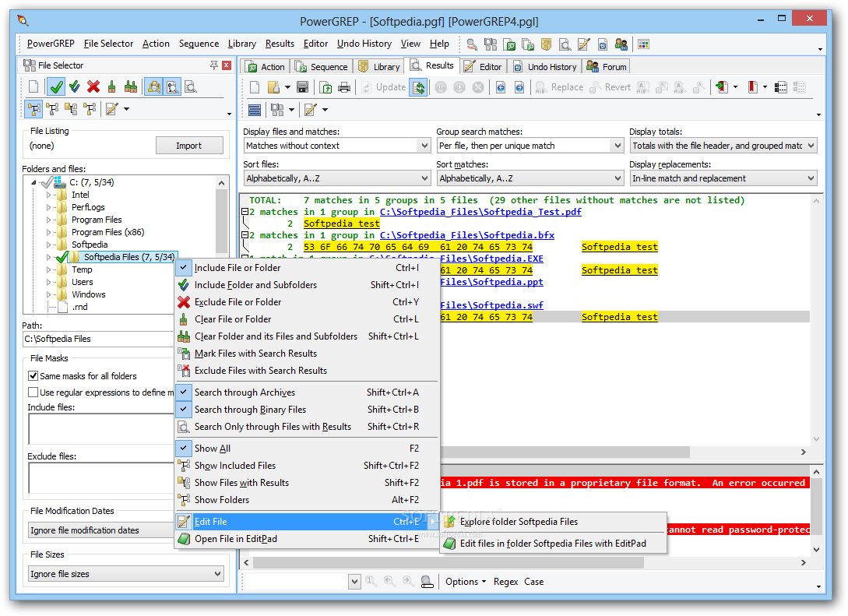Expand the Intel folder in the tree
This screenshot has width=848, height=616.
(x=48, y=195)
